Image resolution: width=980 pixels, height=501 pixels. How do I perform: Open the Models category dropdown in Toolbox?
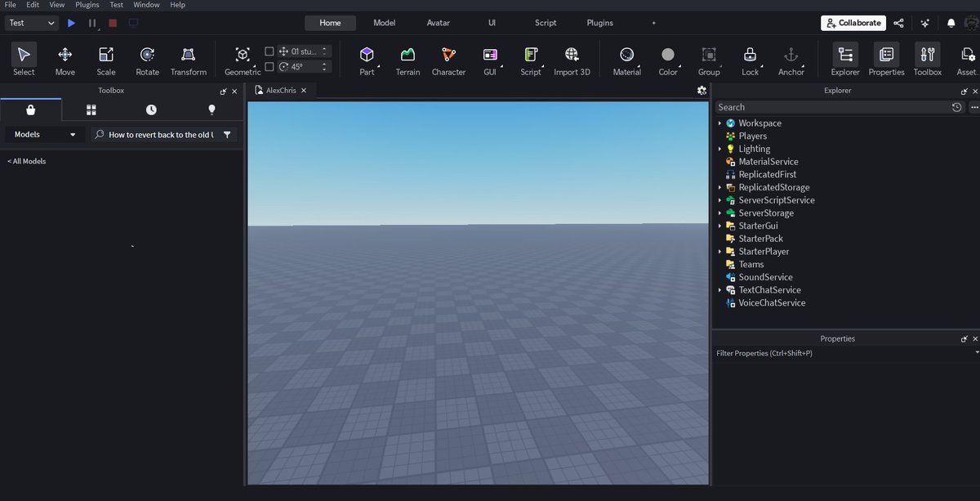(43, 133)
